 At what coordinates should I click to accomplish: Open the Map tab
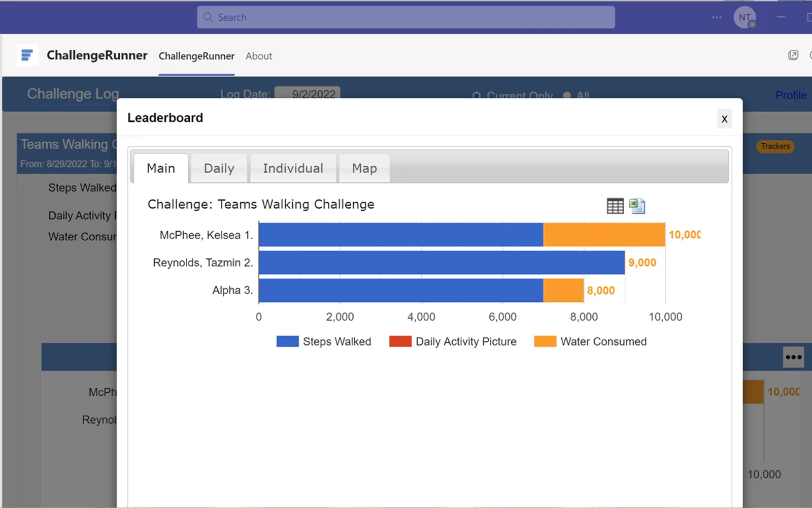(x=364, y=168)
